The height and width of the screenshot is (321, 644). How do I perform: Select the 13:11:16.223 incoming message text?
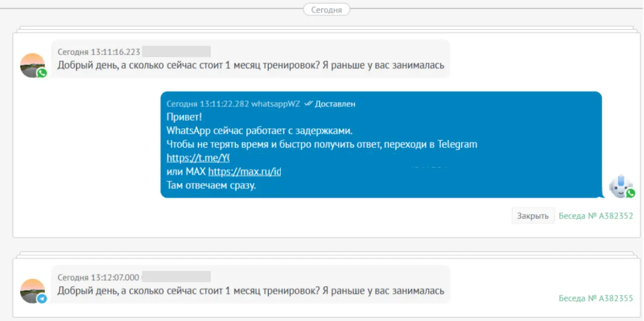click(x=250, y=66)
